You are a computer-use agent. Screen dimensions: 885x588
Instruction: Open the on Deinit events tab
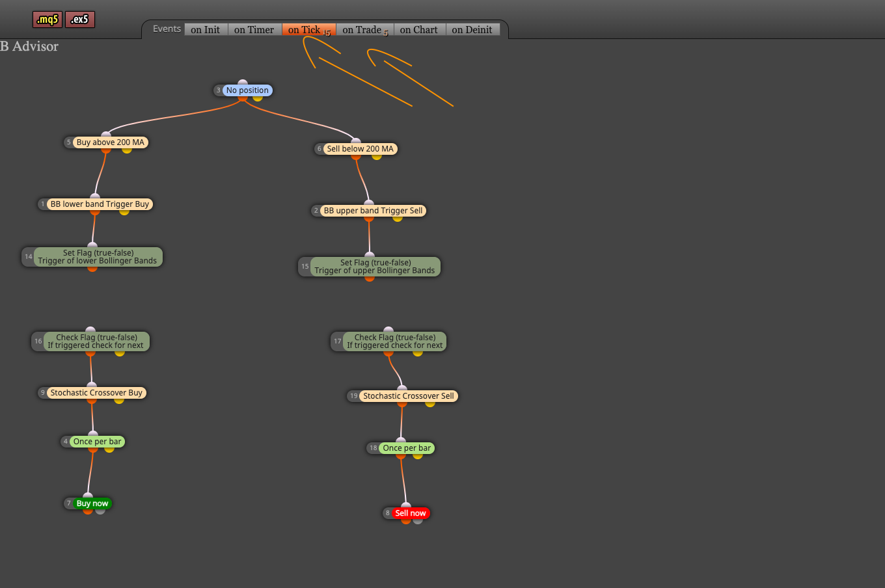472,30
